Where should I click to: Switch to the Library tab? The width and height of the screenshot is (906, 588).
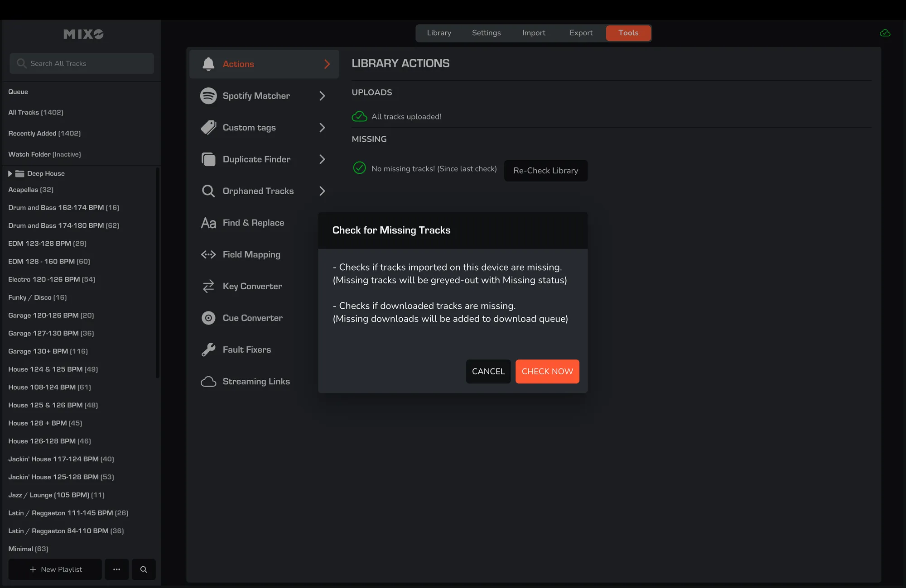coord(439,33)
